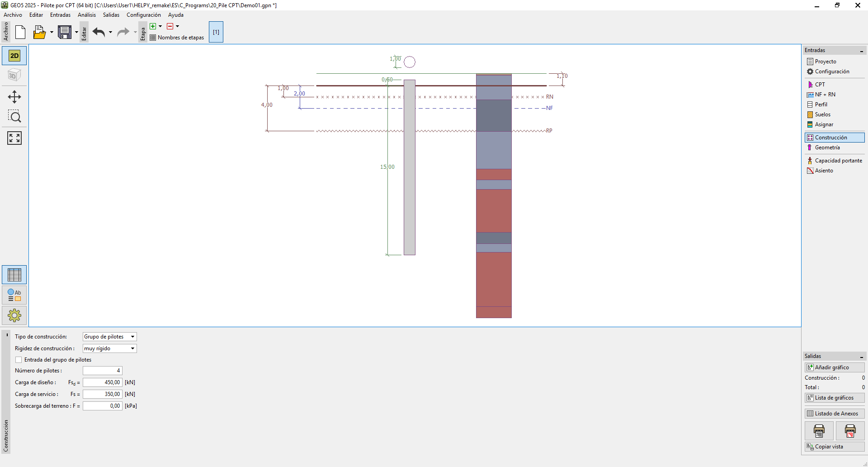Screen dimensions: 868x467
Task: Open Rigidez de construcción dropdown
Action: (x=109, y=348)
